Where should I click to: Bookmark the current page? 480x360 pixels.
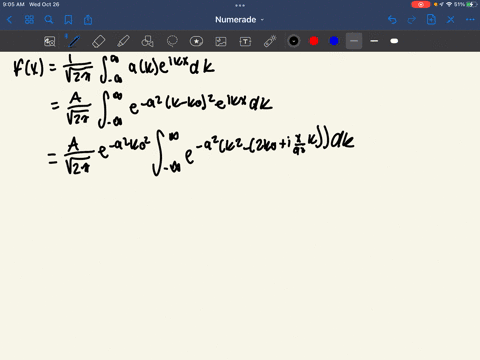coord(68,20)
